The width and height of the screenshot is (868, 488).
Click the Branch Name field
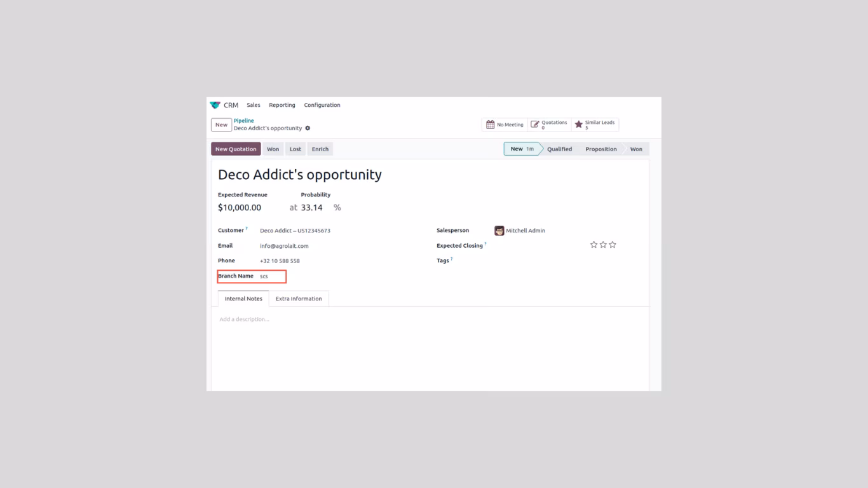point(272,276)
